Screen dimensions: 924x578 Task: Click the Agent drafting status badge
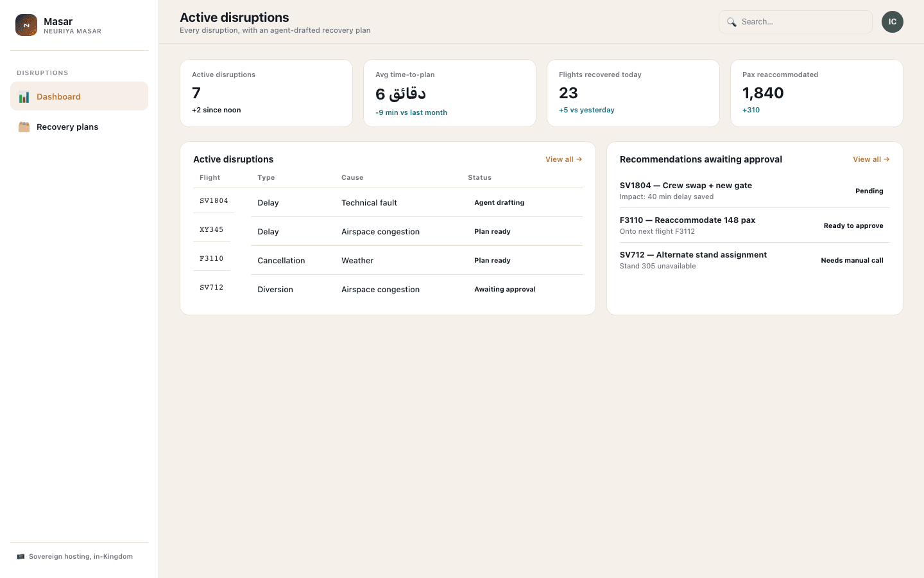coord(499,202)
